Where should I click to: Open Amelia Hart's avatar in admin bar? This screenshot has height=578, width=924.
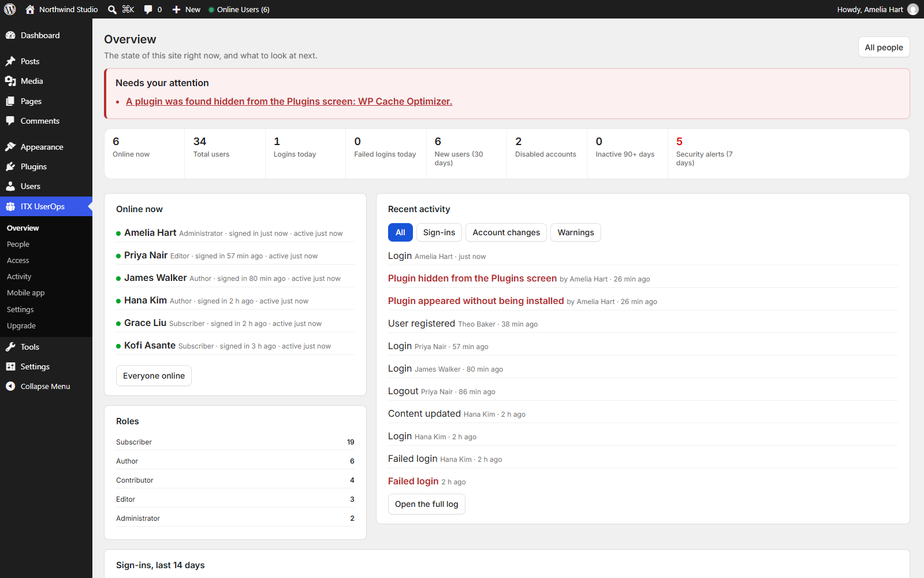point(913,9)
